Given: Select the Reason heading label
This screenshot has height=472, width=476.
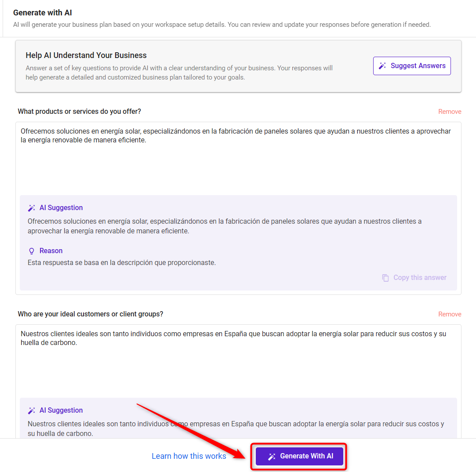Looking at the screenshot, I should pos(51,251).
